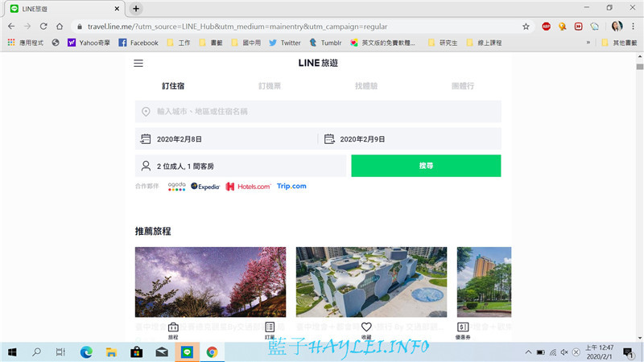This screenshot has width=644, height=362.
Task: Open check-in date 2020年2月8日 picker
Action: coord(226,138)
